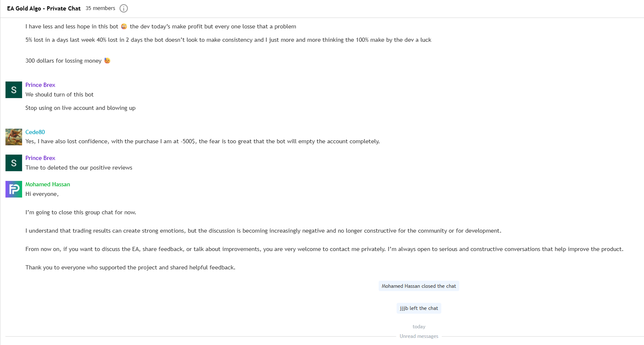The height and width of the screenshot is (345, 644).
Task: Select Cede80's "I have also lost confidence" message
Action: coord(202,141)
